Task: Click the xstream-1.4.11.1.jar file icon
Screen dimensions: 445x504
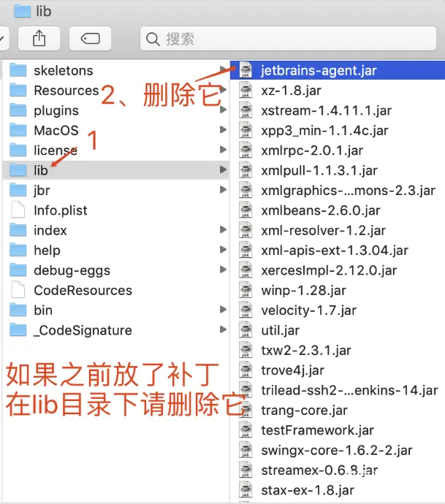Action: tap(246, 110)
